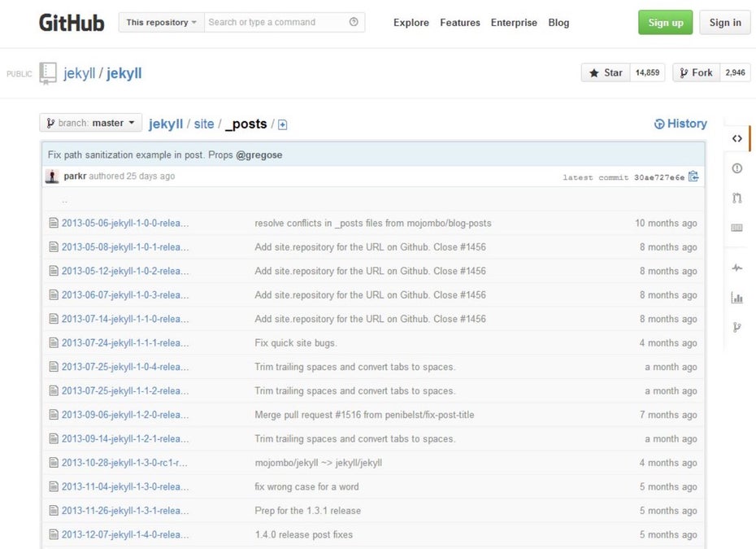Open the 14,859 stargazers count

coord(647,72)
